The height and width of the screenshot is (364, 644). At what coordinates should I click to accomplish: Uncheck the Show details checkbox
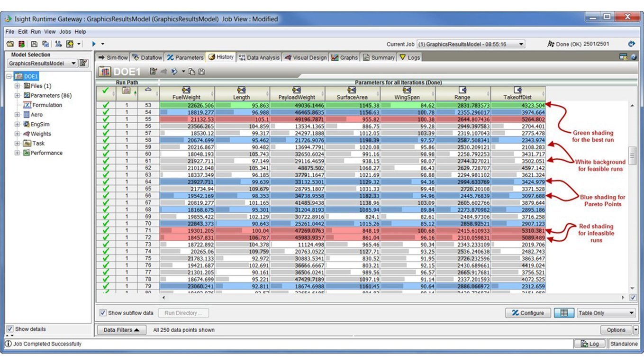tap(10, 329)
